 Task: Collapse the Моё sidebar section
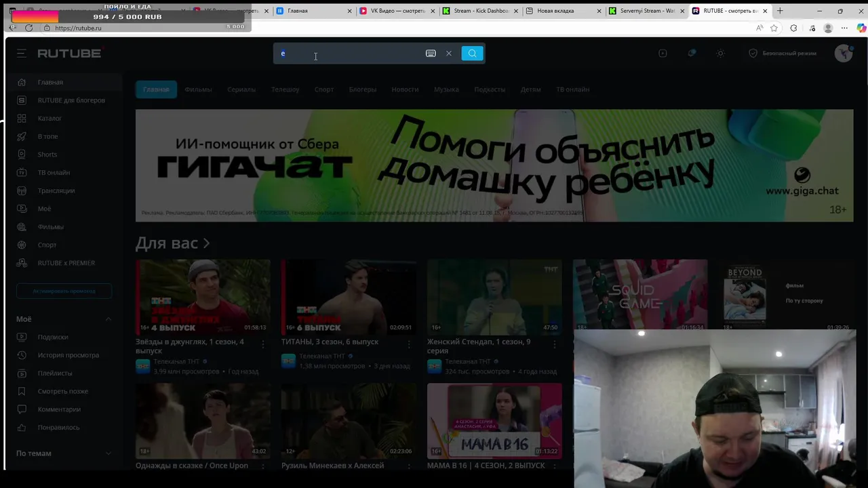(x=108, y=319)
